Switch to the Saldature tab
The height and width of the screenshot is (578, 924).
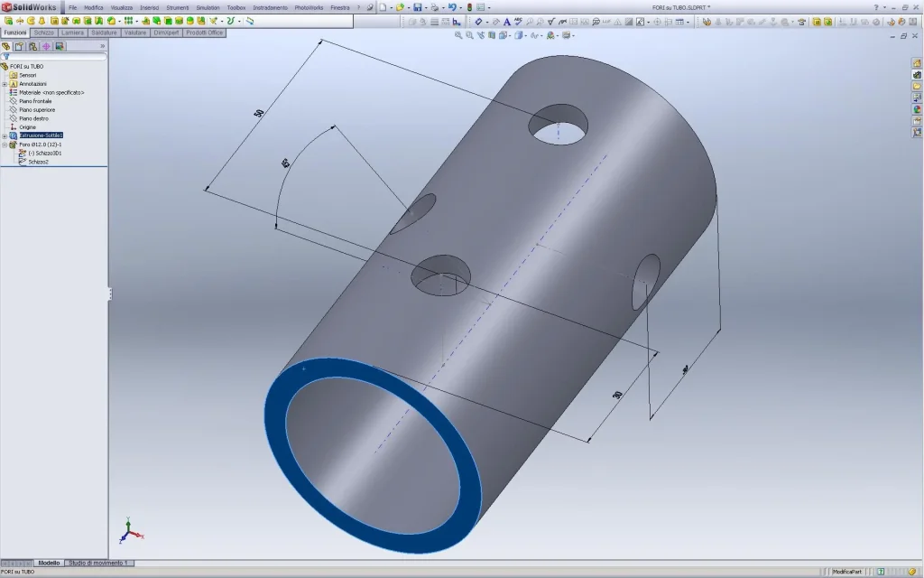tap(104, 33)
